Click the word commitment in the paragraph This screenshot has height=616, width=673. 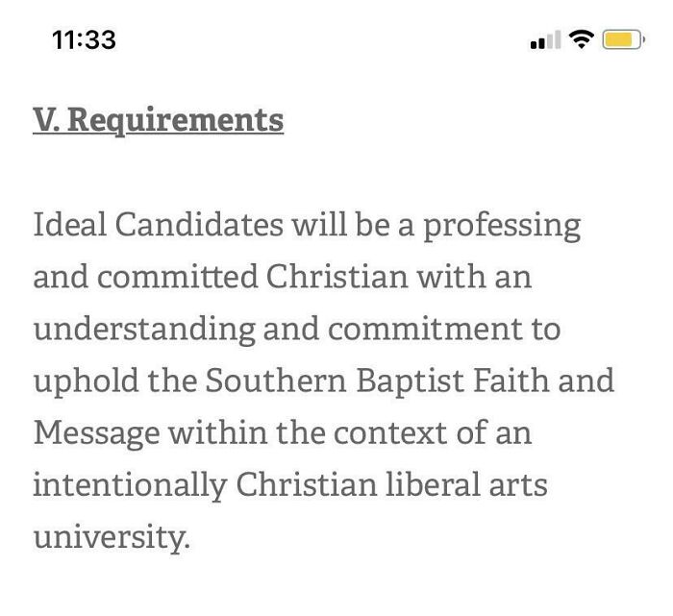(425, 329)
